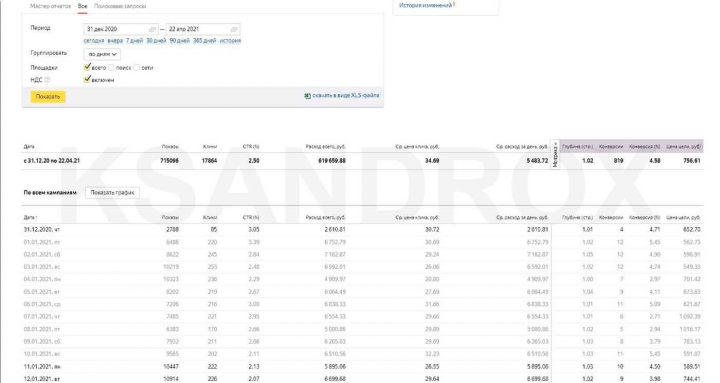Image resolution: width=720 pixels, height=383 pixels.
Task: Sort by Конверсии column in daily table
Action: pyautogui.click(x=611, y=217)
